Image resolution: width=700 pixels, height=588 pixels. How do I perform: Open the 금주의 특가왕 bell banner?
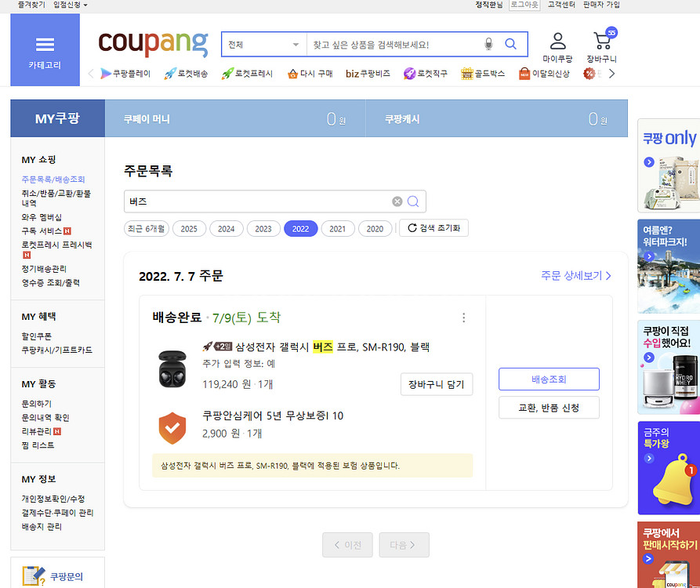pos(669,468)
